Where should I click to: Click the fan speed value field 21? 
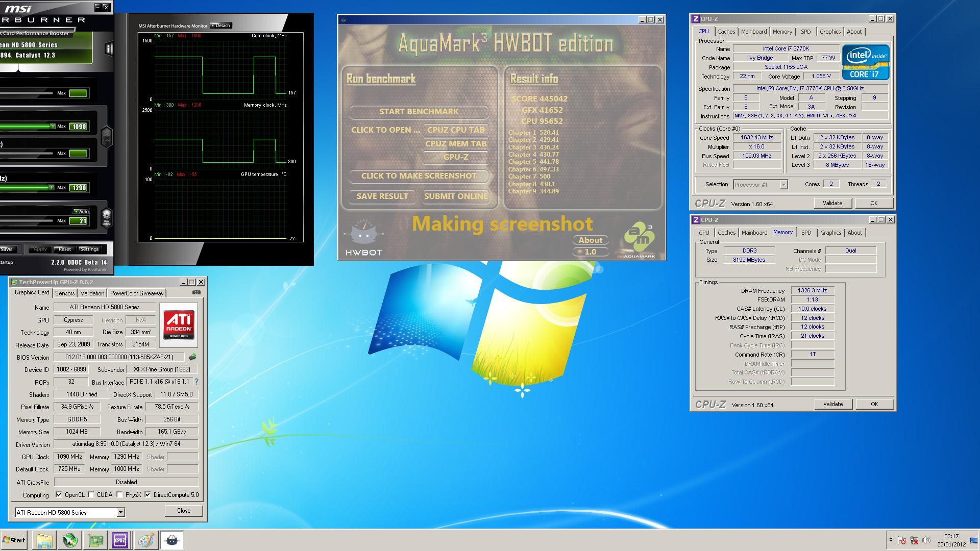coord(78,221)
